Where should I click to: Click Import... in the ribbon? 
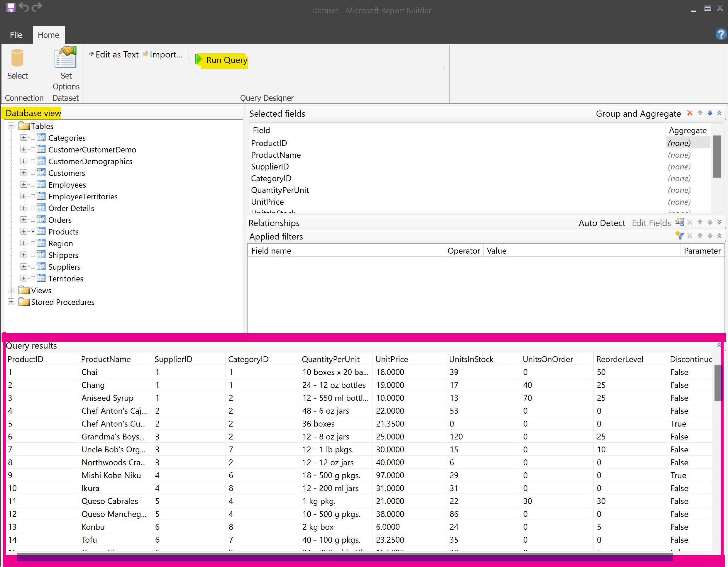click(x=163, y=54)
